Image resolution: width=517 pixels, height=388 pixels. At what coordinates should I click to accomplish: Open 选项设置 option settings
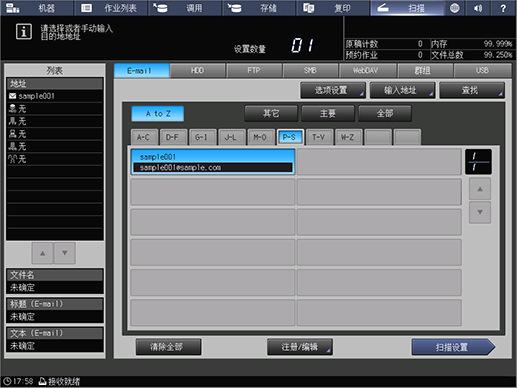click(333, 90)
